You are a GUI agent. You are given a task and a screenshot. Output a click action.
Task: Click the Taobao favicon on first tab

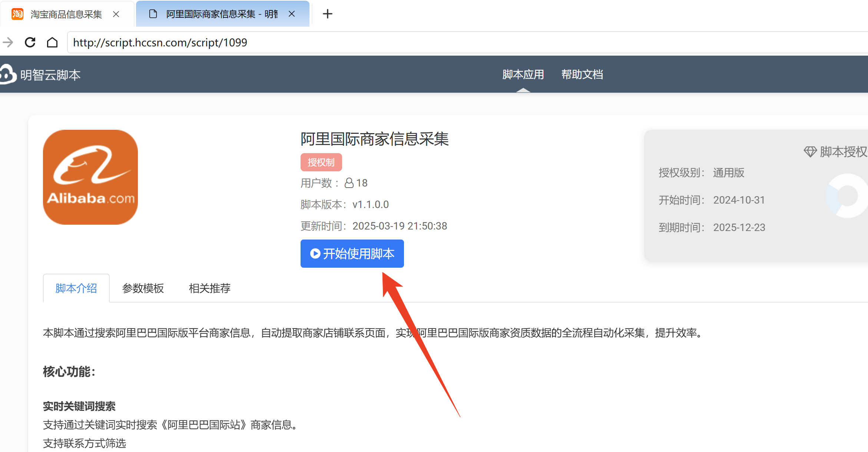(17, 14)
